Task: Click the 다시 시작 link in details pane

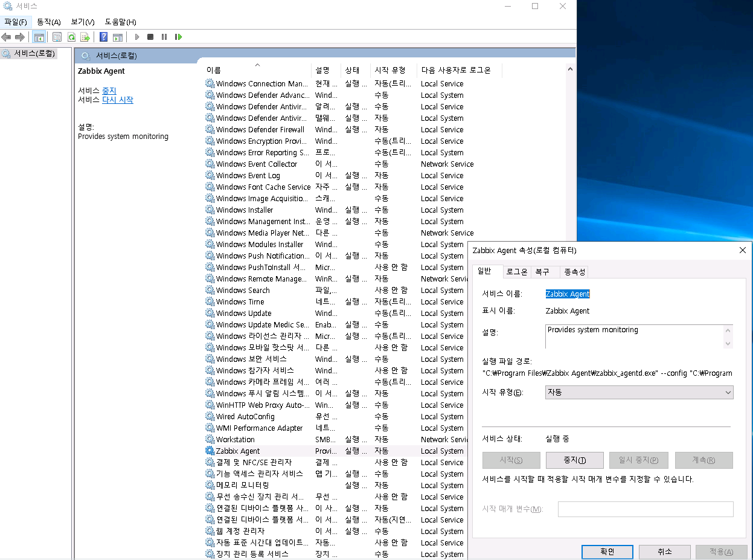Action: coord(117,100)
